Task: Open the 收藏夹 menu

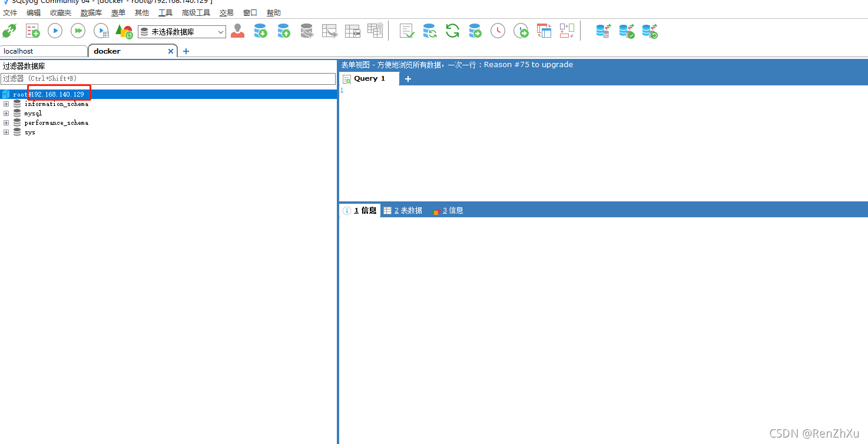Action: pyautogui.click(x=61, y=12)
